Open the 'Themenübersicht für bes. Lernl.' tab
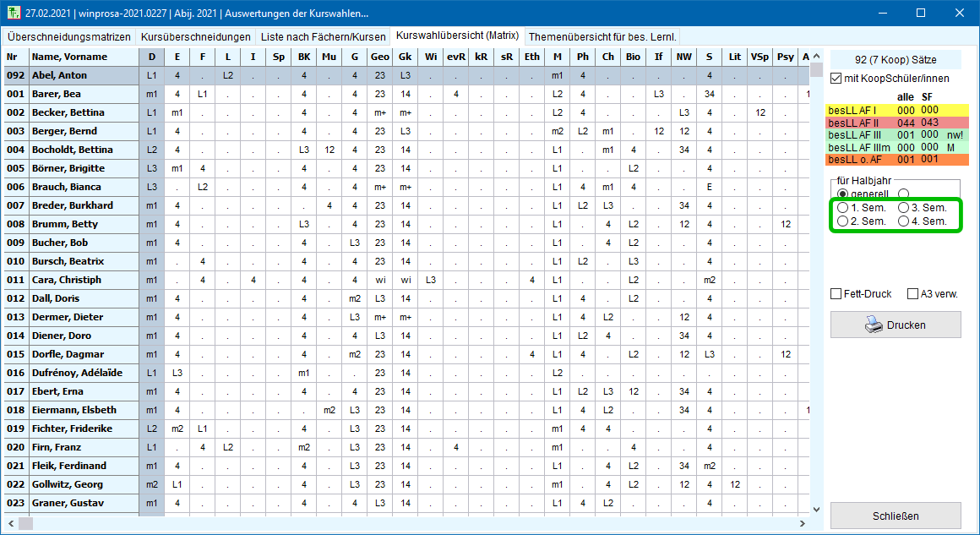Viewport: 980px width, 535px height. point(602,37)
